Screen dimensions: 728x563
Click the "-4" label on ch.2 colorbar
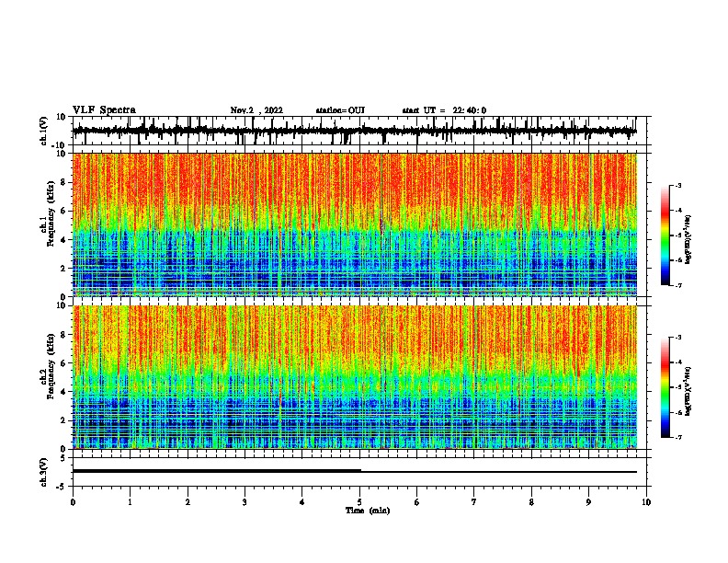677,362
